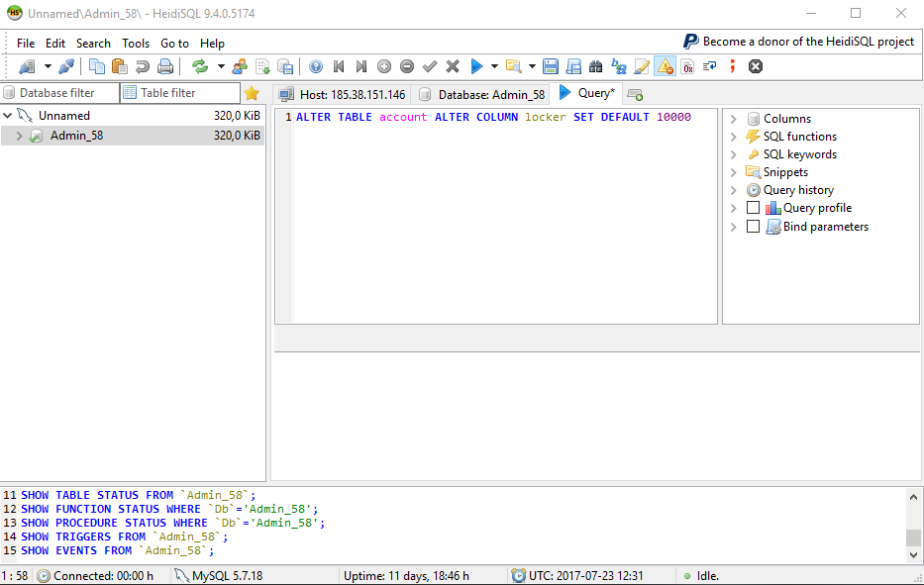The width and height of the screenshot is (924, 585).
Task: Click the SQL log scrollbar down arrow
Action: [x=913, y=555]
